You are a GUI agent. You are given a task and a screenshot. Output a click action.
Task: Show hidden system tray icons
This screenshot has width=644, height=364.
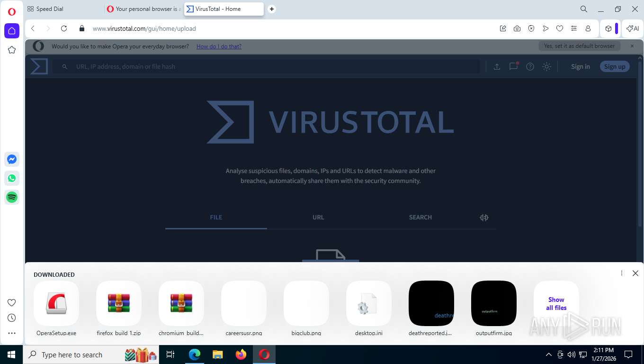[x=549, y=355]
